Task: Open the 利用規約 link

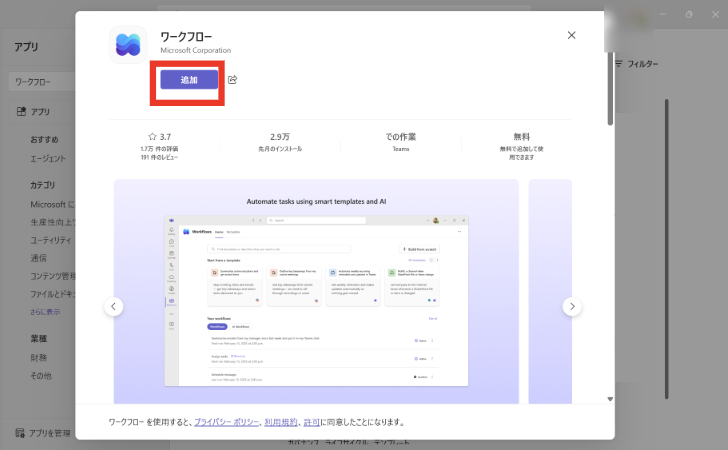Action: 281,422
